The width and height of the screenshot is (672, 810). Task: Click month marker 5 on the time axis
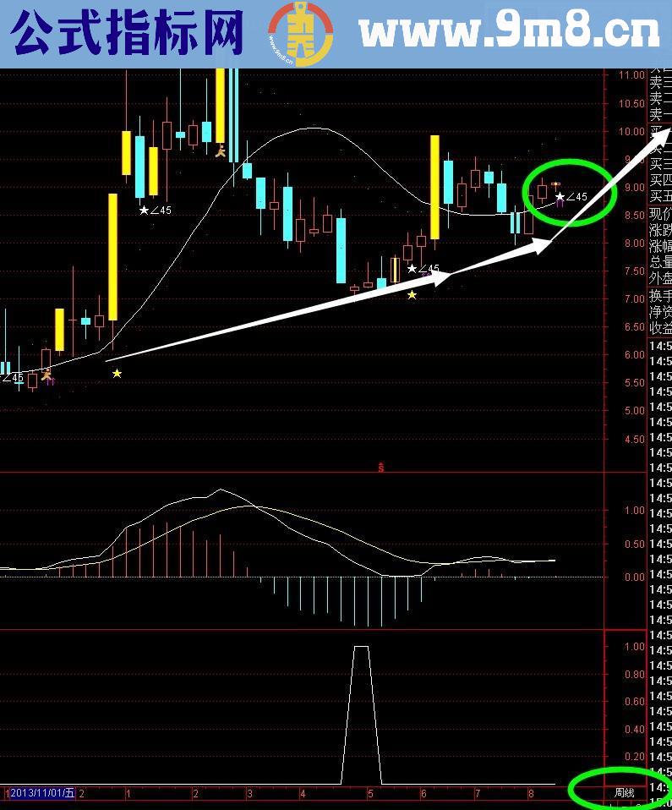pyautogui.click(x=369, y=794)
